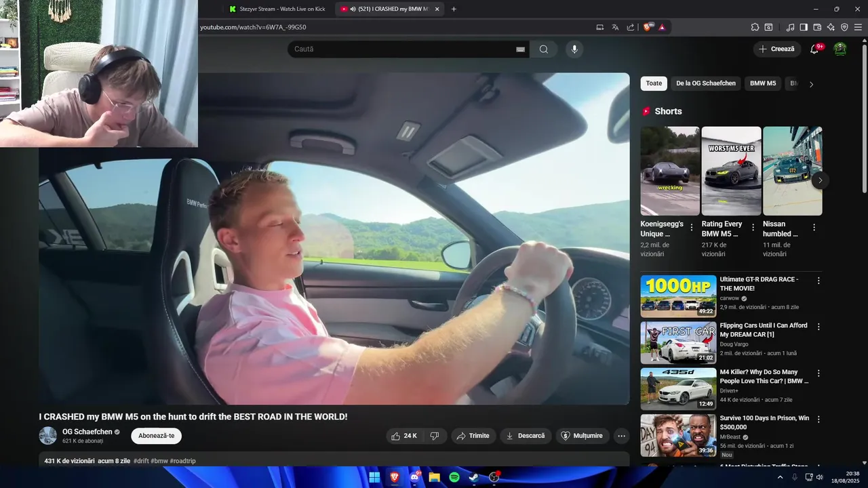Open the Brave Wallet icon

coord(817,27)
